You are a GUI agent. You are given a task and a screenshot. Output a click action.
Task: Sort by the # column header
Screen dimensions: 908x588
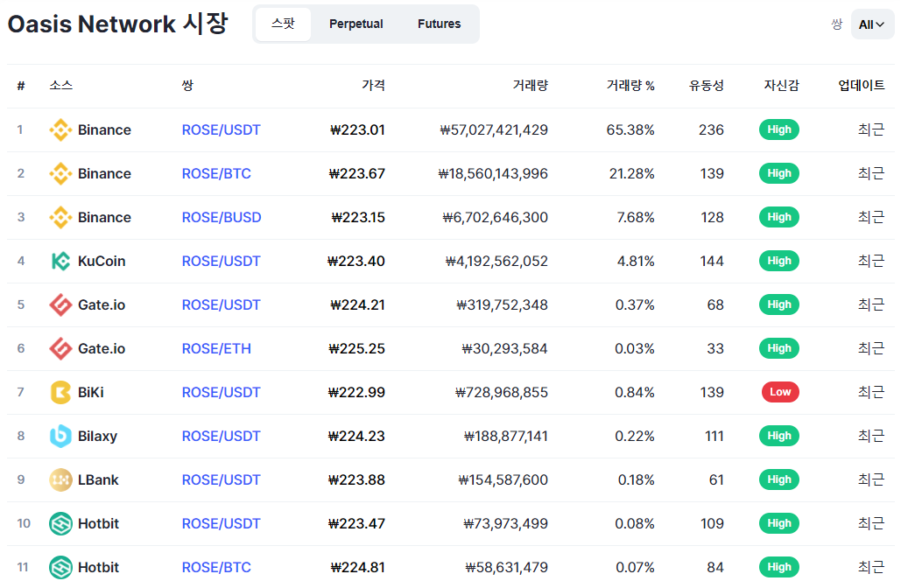click(x=21, y=86)
